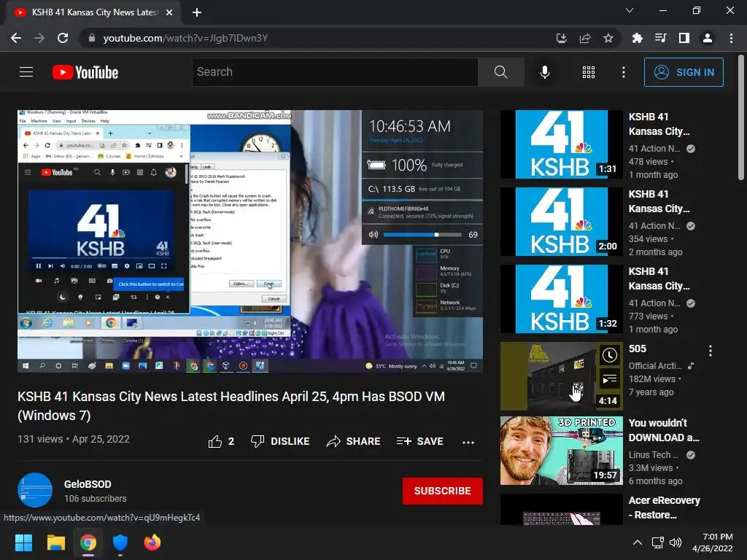
Task: Open GeloBSOD channel avatar
Action: [x=35, y=489]
